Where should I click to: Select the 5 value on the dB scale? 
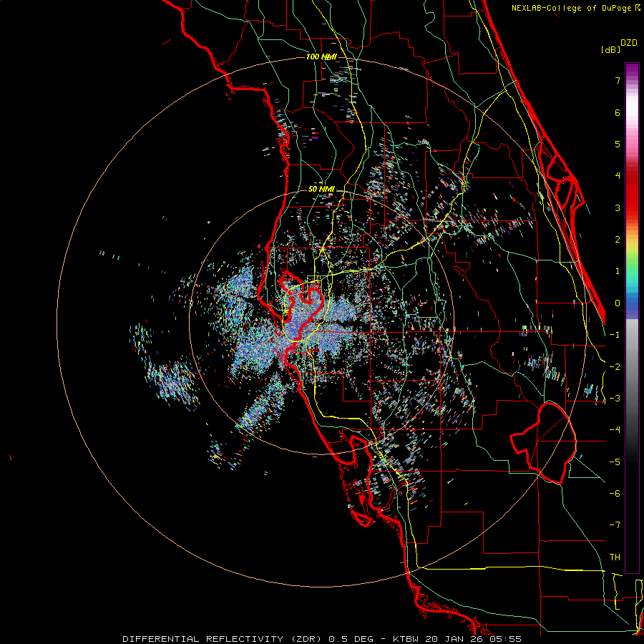[618, 144]
